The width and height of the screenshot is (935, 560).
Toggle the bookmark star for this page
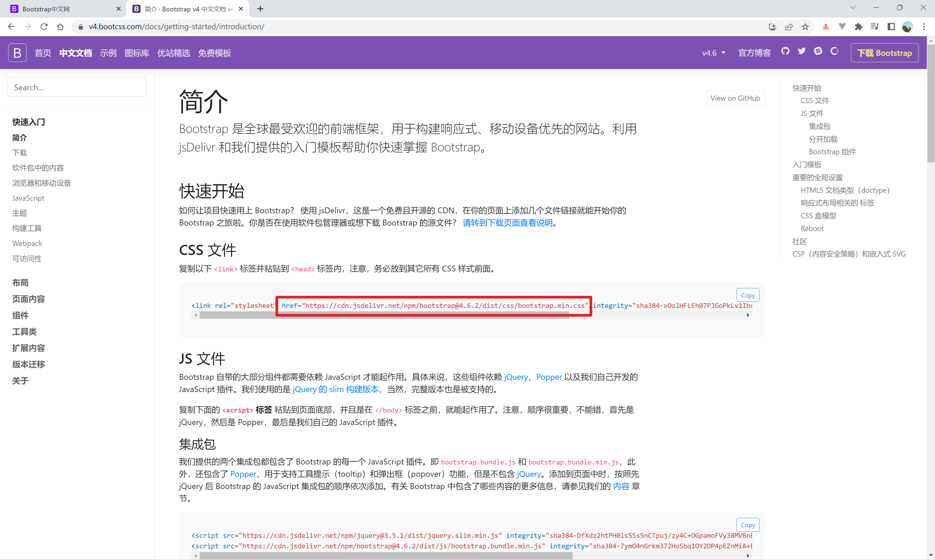806,26
